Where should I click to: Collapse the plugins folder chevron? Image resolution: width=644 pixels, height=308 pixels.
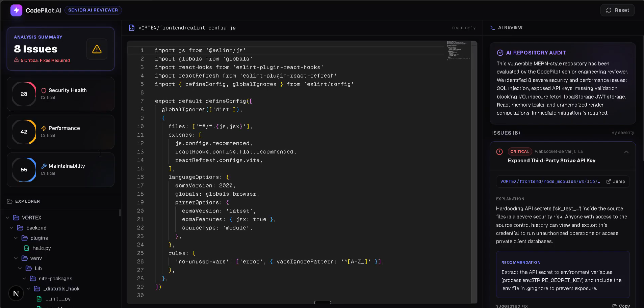click(16, 238)
